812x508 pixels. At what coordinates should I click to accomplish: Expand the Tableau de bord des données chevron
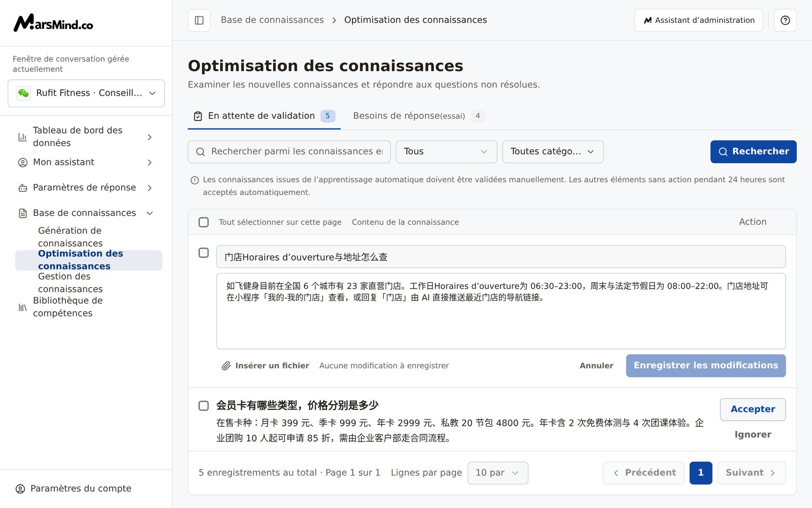coord(150,137)
